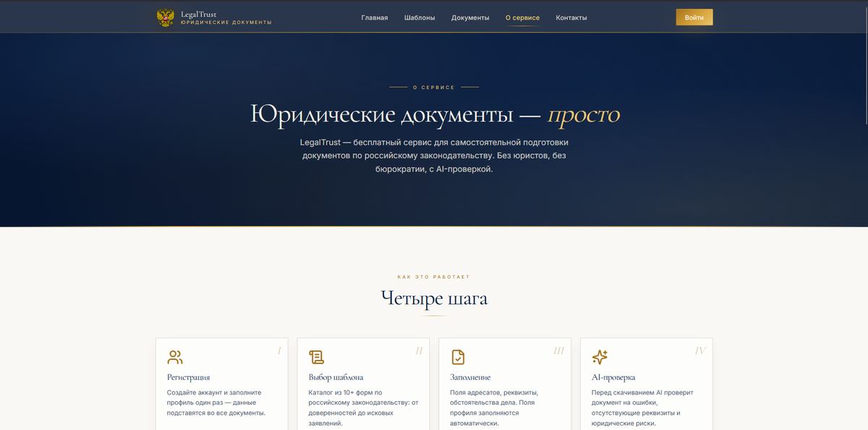The image size is (868, 430).
Task: Click the Войти button
Action: tap(694, 17)
